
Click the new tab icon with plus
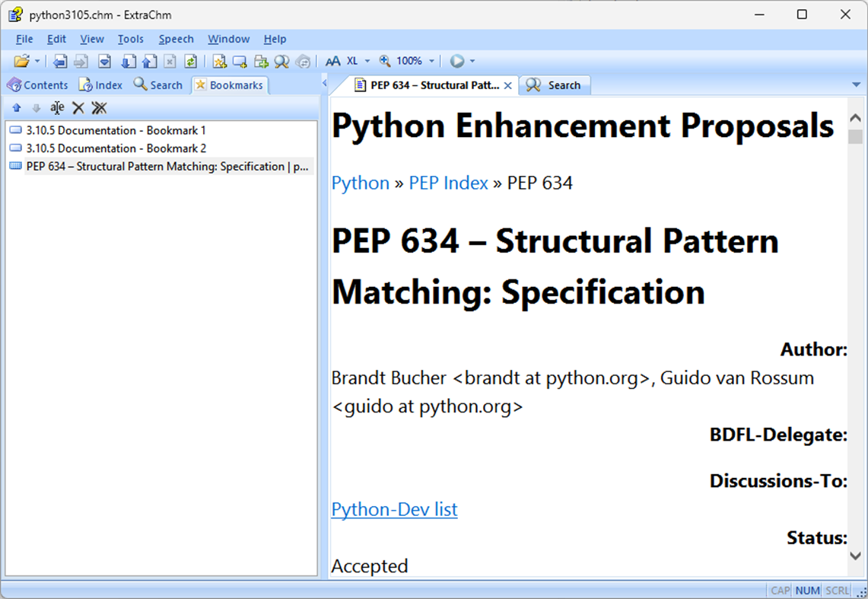[240, 62]
